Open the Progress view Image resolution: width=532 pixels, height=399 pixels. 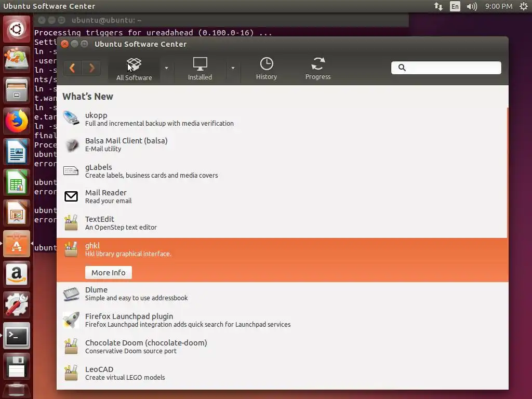(x=318, y=69)
